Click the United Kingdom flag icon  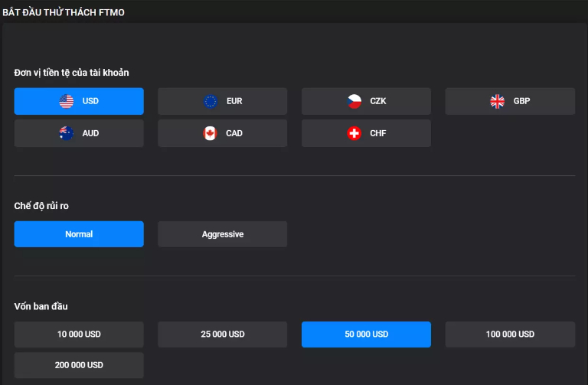pos(498,101)
